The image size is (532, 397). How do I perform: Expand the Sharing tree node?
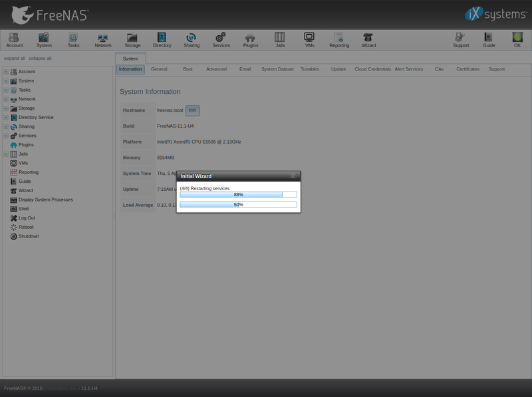tap(6, 126)
